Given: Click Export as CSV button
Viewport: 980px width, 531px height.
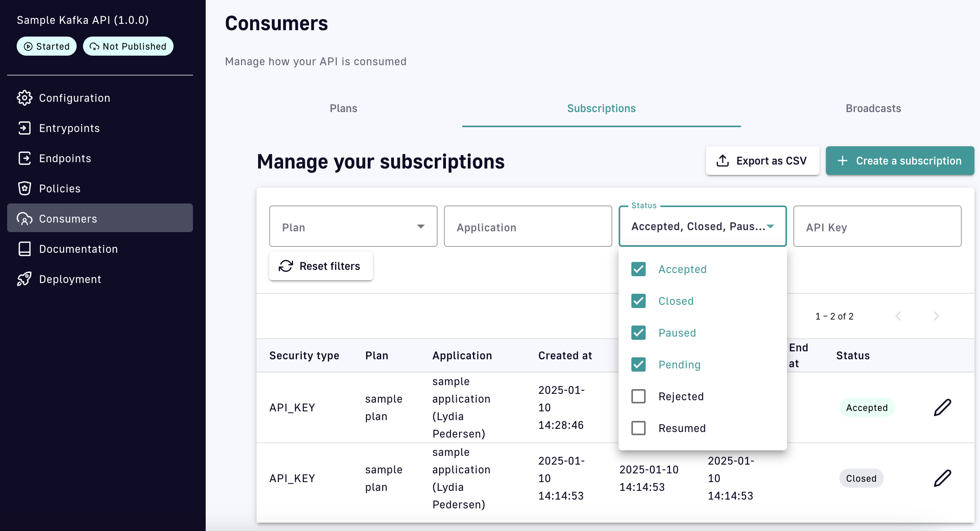Looking at the screenshot, I should pyautogui.click(x=762, y=161).
